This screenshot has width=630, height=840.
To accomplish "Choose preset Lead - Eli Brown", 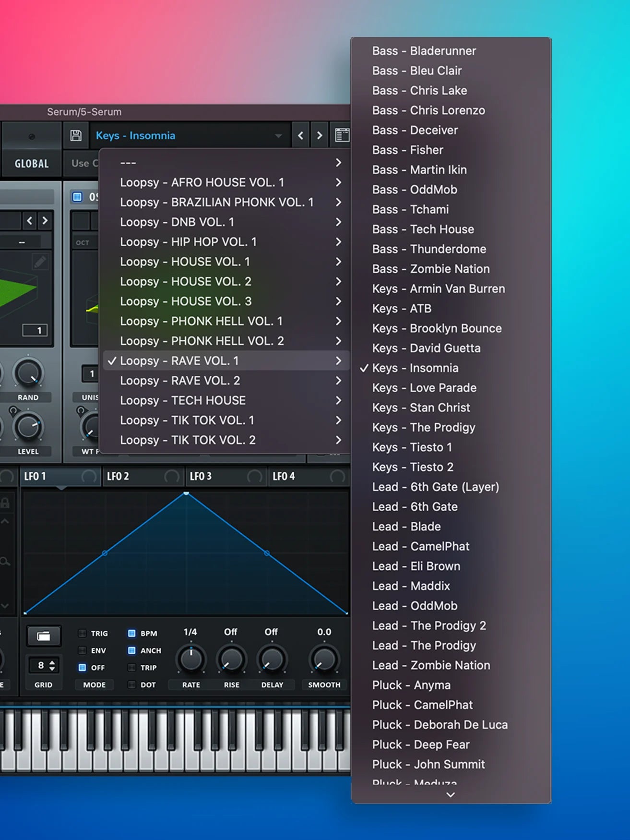I will pyautogui.click(x=451, y=566).
